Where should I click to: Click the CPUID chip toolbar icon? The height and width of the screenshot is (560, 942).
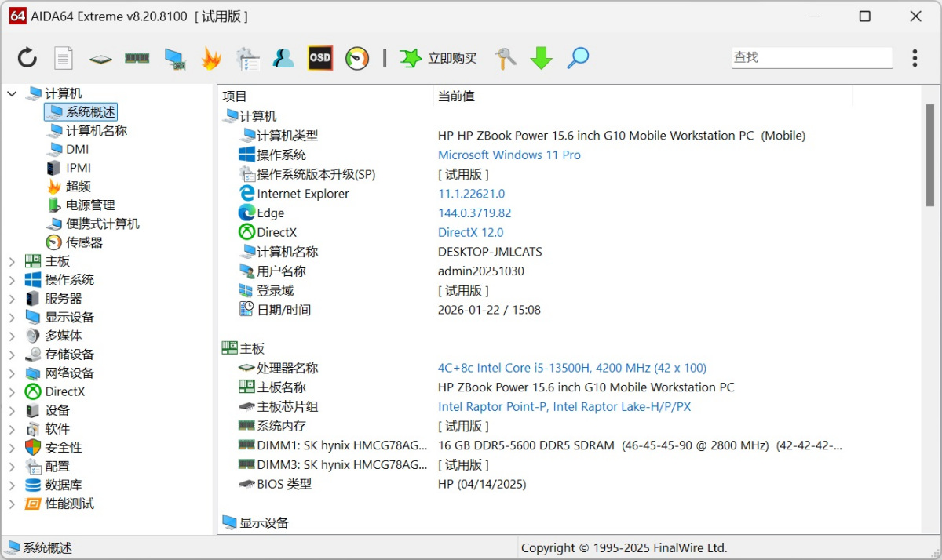[x=100, y=57]
